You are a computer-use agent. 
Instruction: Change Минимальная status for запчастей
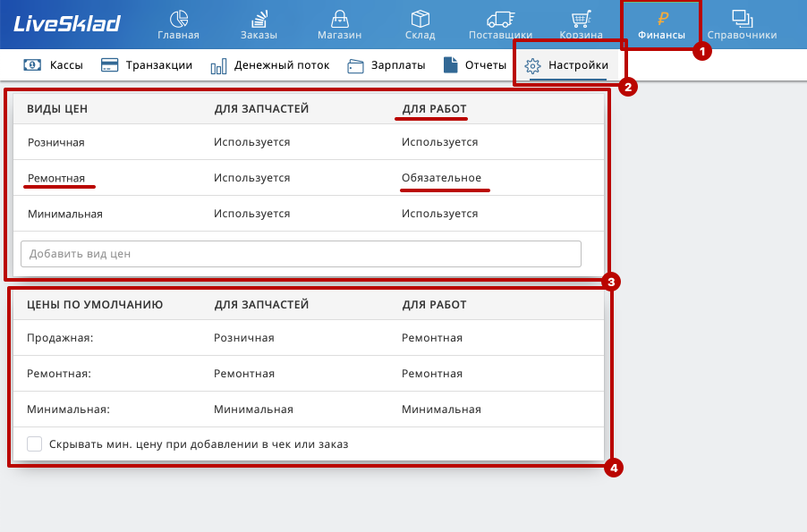coord(252,214)
